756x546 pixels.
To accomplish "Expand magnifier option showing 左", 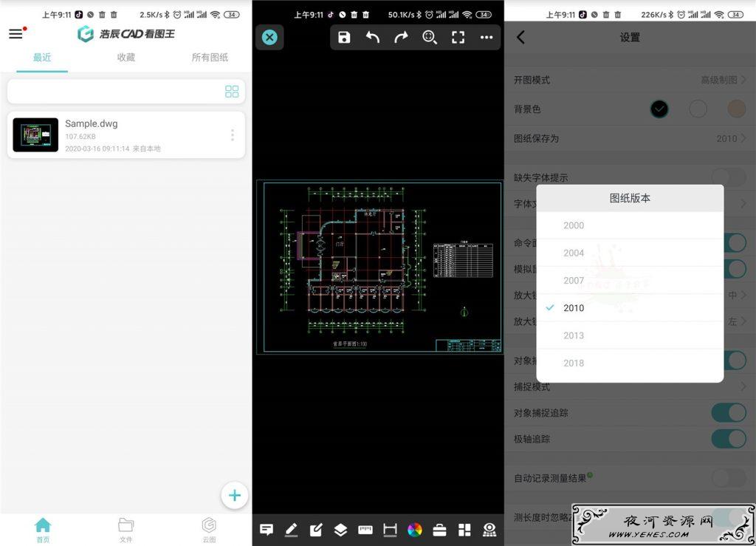I will [738, 321].
